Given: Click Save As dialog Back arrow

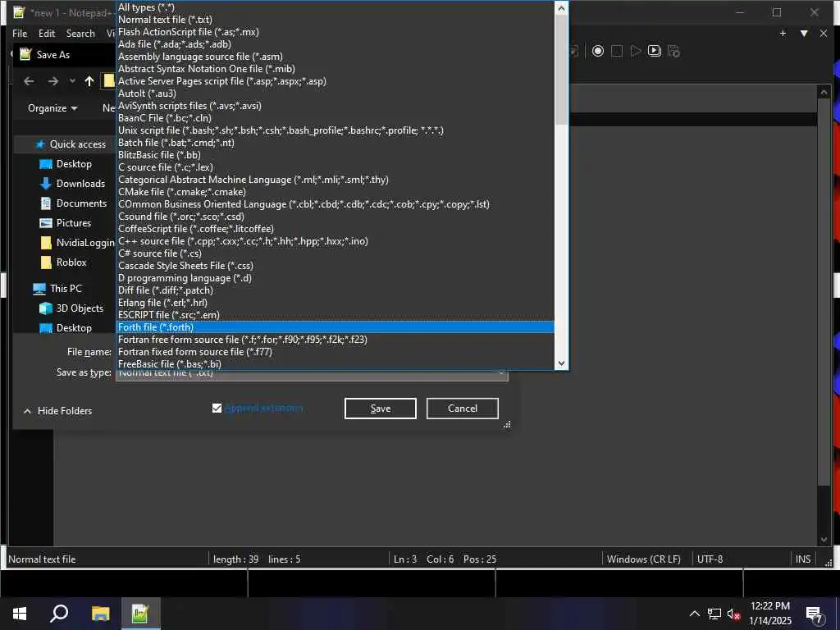Looking at the screenshot, I should [x=29, y=81].
